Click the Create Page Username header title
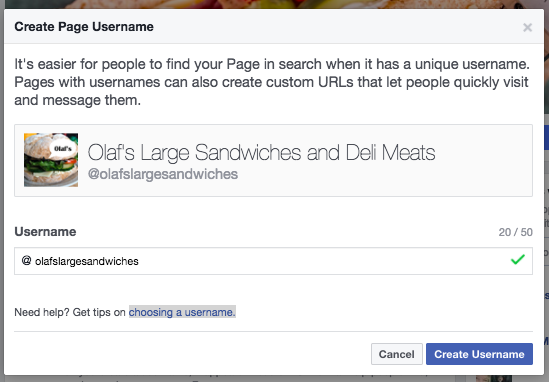The image size is (549, 382). [x=84, y=27]
